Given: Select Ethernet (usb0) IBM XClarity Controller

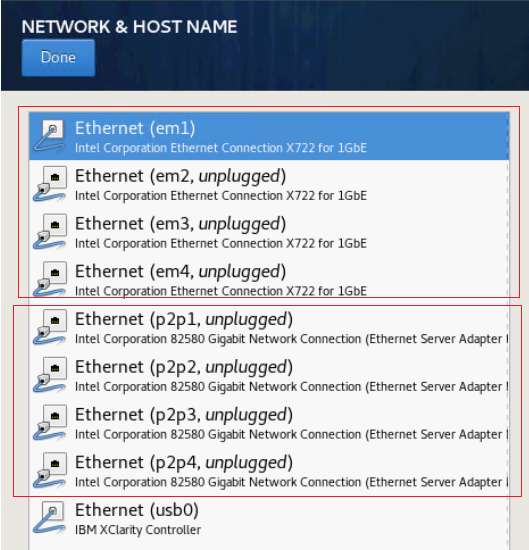Looking at the screenshot, I should [269, 518].
